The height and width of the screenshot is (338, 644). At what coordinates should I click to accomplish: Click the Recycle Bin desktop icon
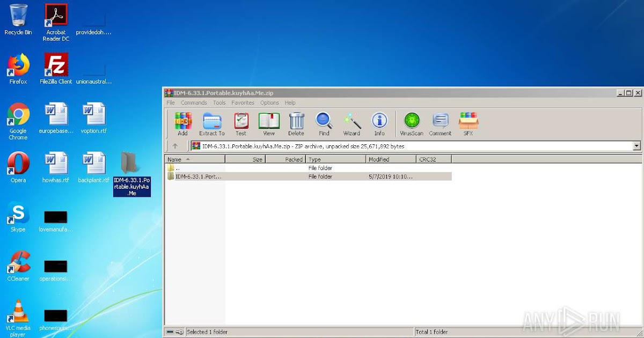click(x=18, y=19)
